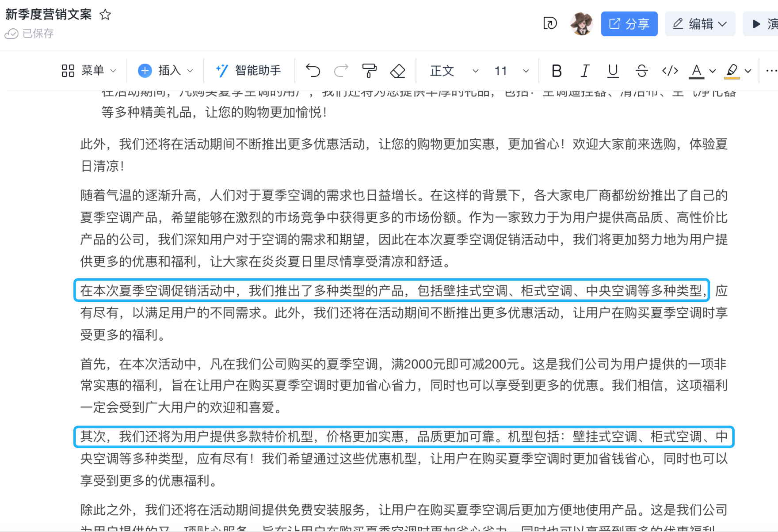Click the paragraph starting 随着气温的逐渐升高
Image resolution: width=778 pixels, height=532 pixels.
(x=404, y=228)
